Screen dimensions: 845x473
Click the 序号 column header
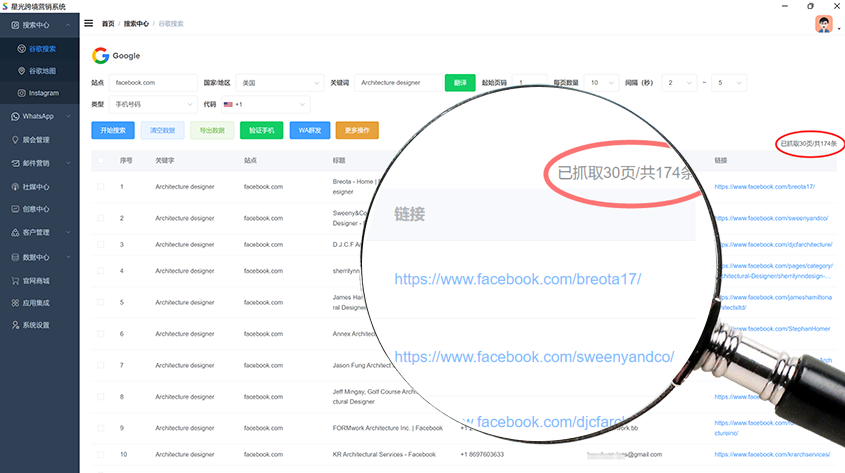pos(126,160)
